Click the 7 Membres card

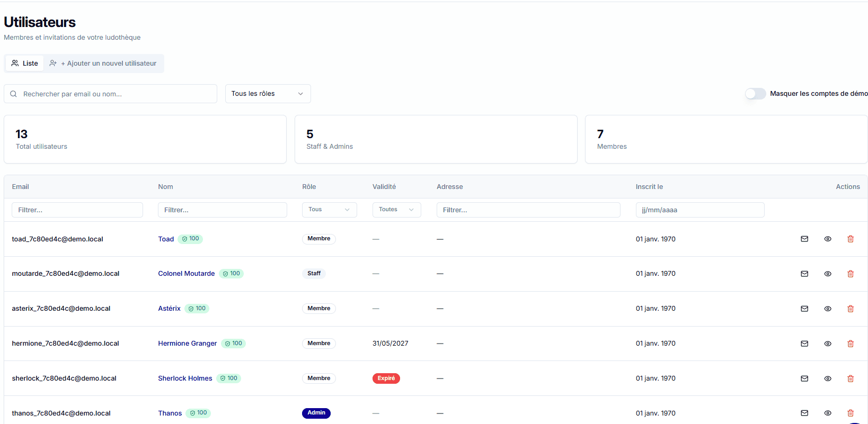726,139
